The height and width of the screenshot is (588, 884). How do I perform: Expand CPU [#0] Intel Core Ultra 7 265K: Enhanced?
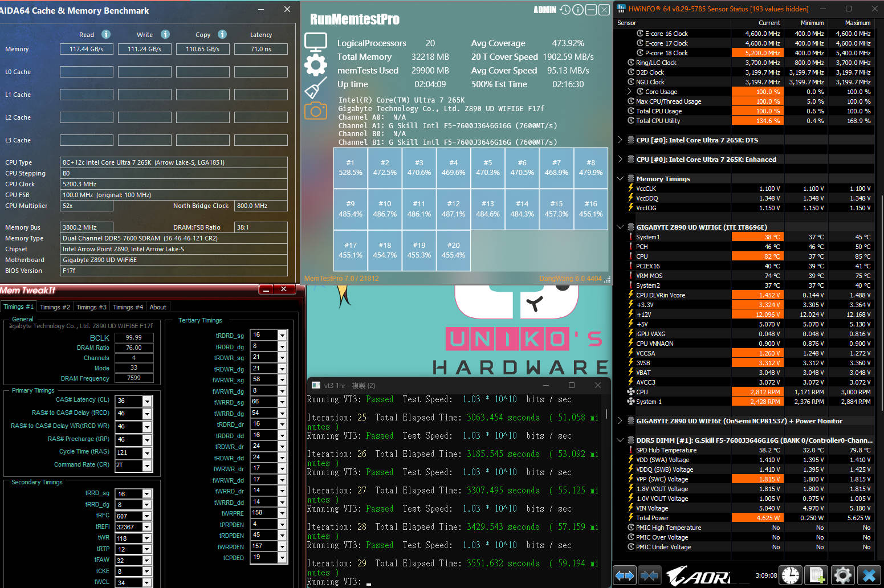pos(620,159)
